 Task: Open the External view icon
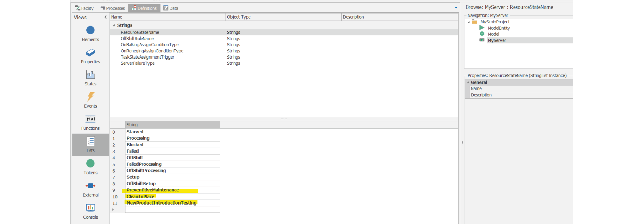(x=90, y=186)
